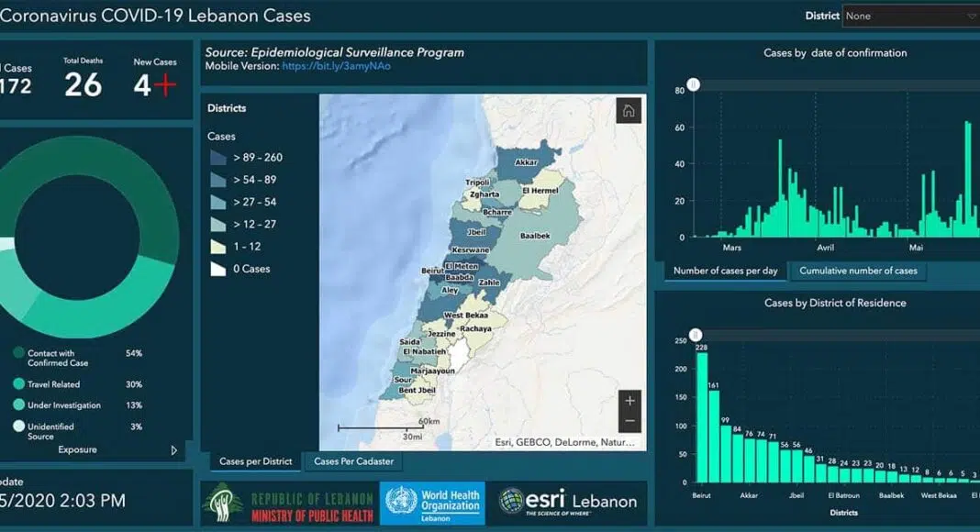Click the esri Lebanon logo
This screenshot has width=980, height=532.
tap(567, 501)
